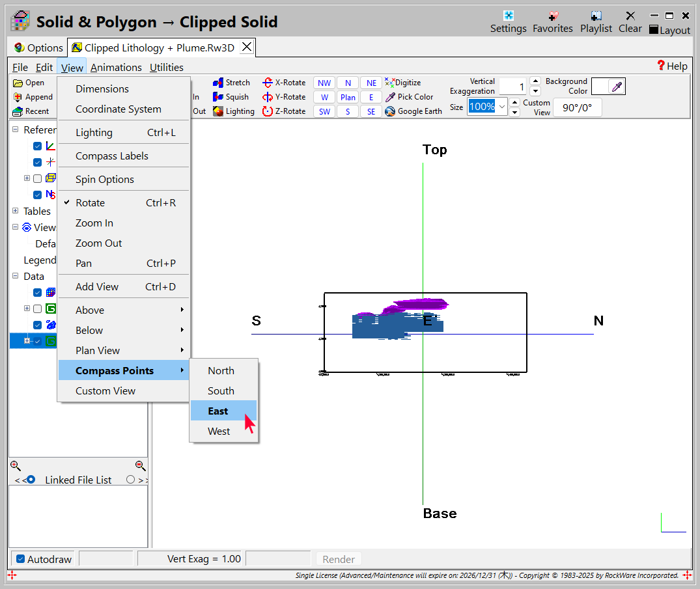Switch to the Options tab
Screen dimensions: 700x589
click(38, 48)
